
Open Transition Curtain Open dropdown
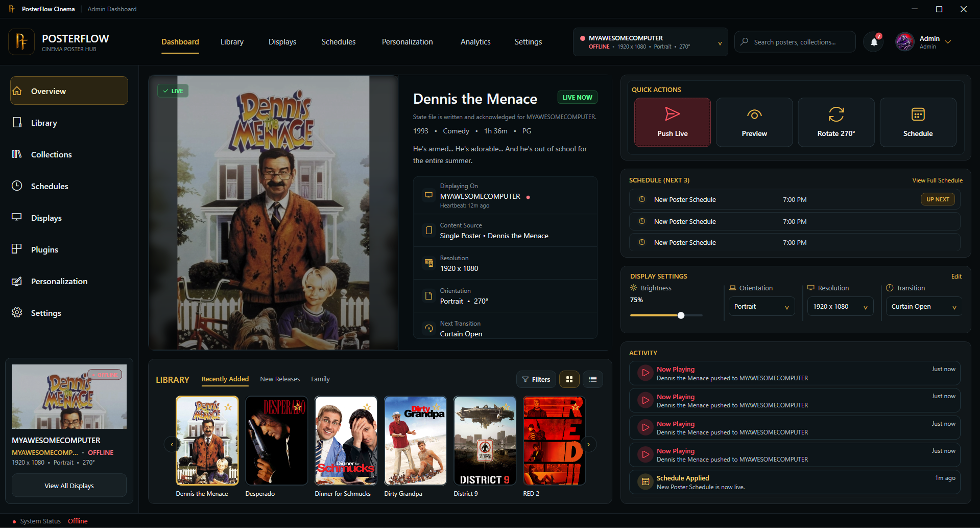[x=924, y=306]
